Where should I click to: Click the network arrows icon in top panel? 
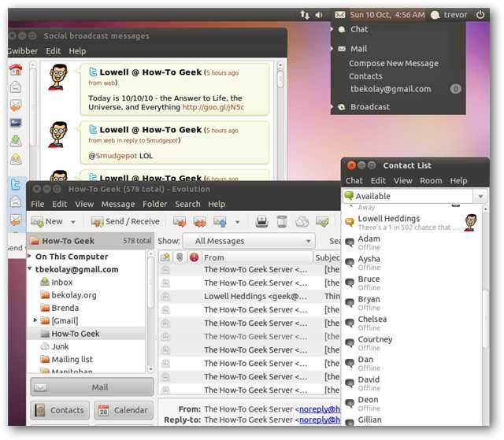(x=305, y=15)
